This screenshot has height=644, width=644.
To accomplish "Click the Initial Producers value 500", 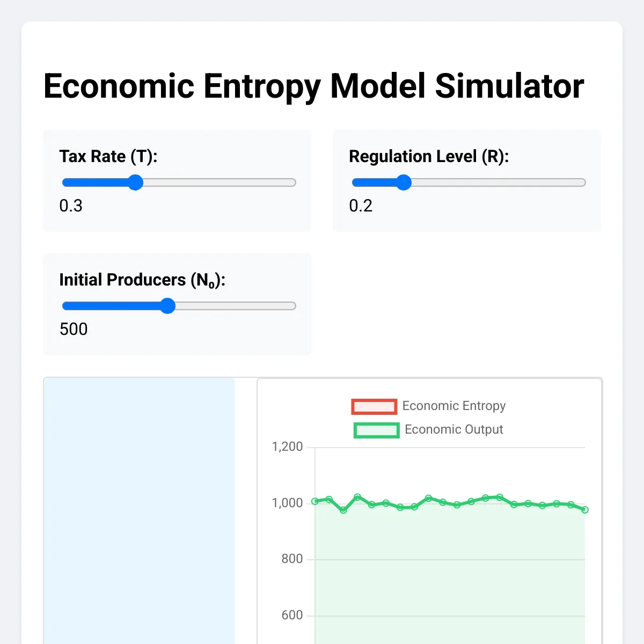I will [x=74, y=329].
